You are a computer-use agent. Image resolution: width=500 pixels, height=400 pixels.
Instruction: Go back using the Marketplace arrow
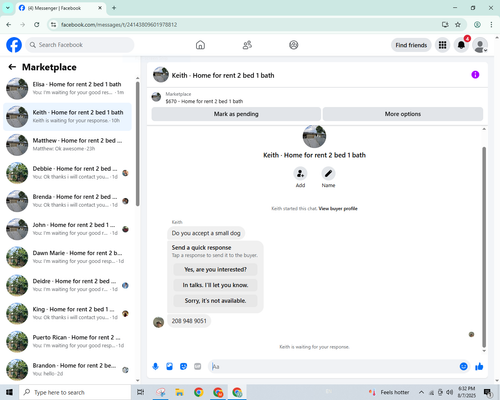coord(12,67)
